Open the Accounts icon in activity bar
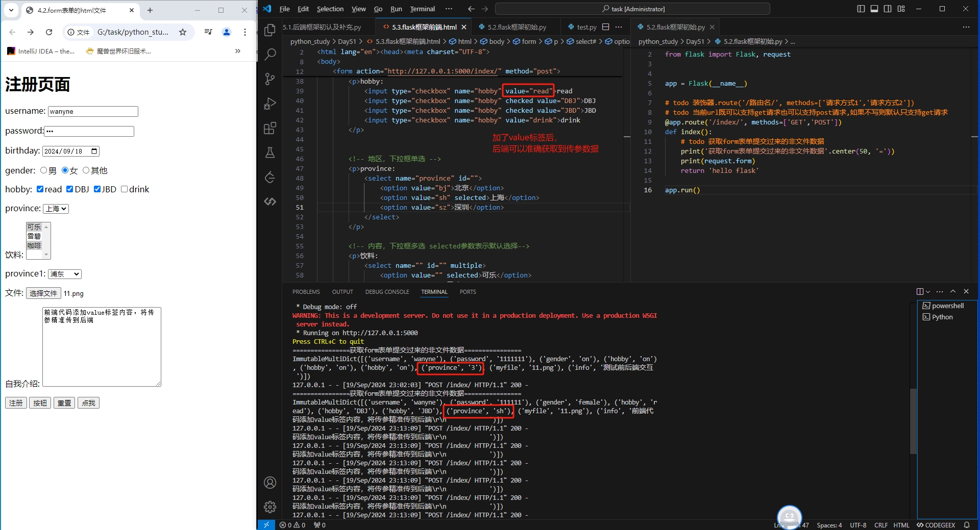Viewport: 980px width, 530px height. 270,483
